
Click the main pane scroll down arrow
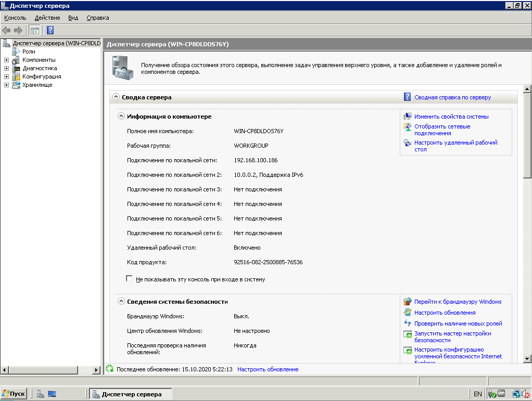pyautogui.click(x=527, y=359)
